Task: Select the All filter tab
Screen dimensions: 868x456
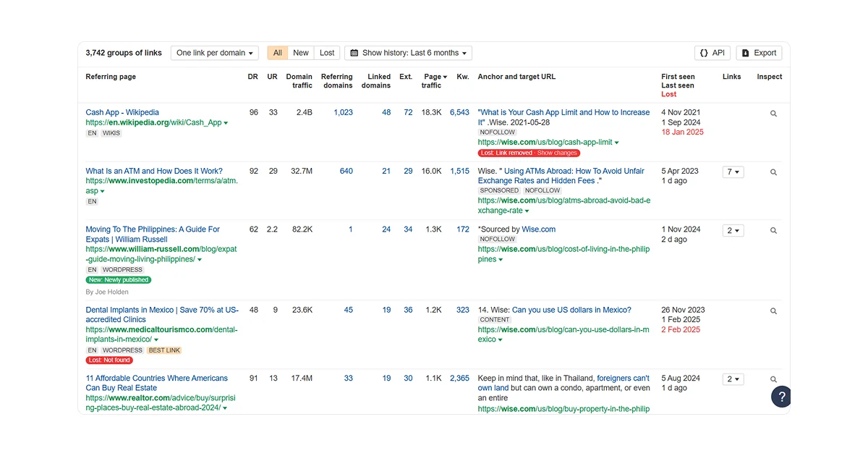Action: (x=278, y=53)
